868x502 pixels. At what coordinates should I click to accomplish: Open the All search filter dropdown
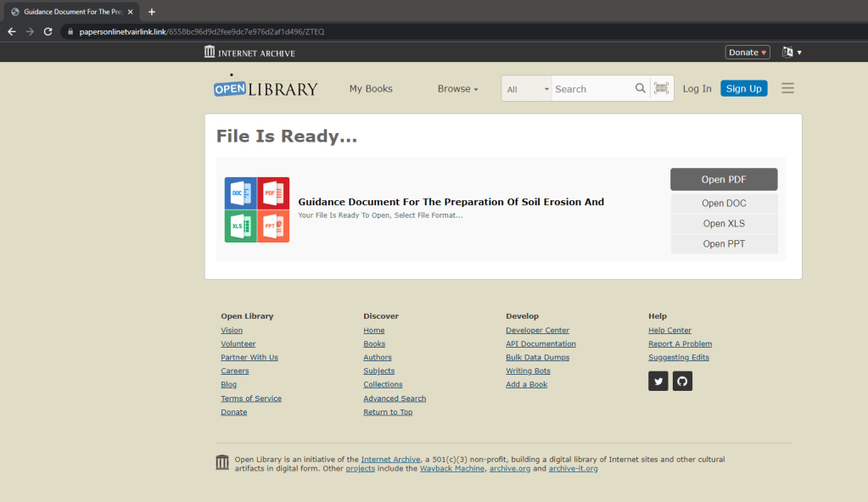(x=528, y=89)
